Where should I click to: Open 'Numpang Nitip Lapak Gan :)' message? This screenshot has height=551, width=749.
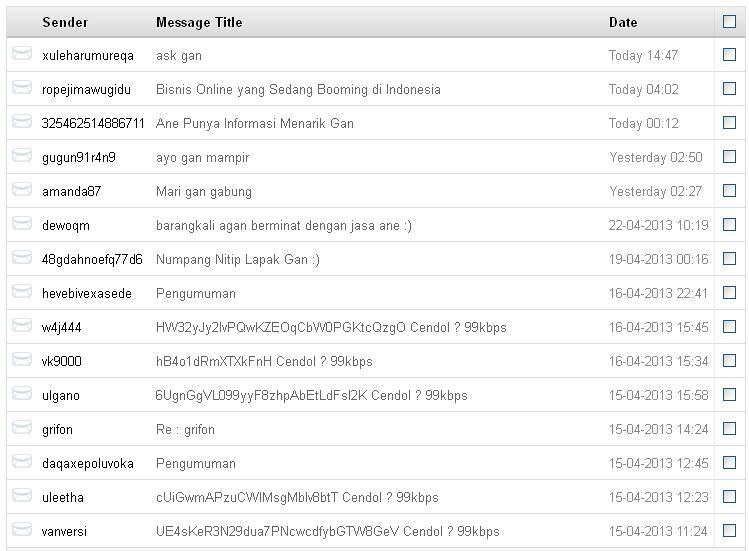pyautogui.click(x=238, y=260)
